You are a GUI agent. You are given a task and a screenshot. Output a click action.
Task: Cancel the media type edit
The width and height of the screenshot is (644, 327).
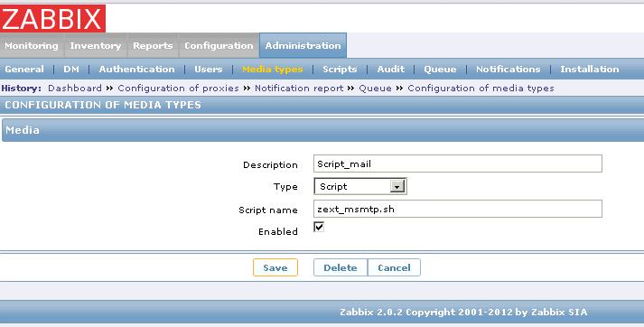(394, 267)
